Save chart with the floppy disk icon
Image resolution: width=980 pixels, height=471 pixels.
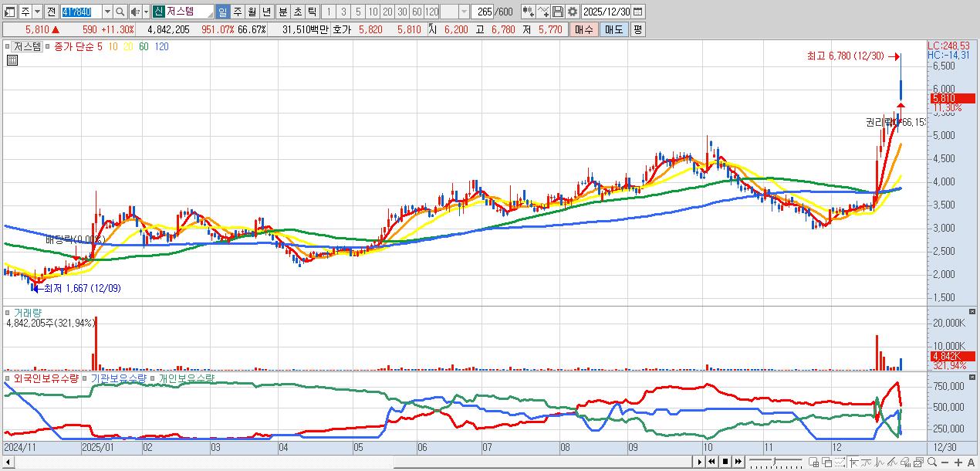point(558,12)
